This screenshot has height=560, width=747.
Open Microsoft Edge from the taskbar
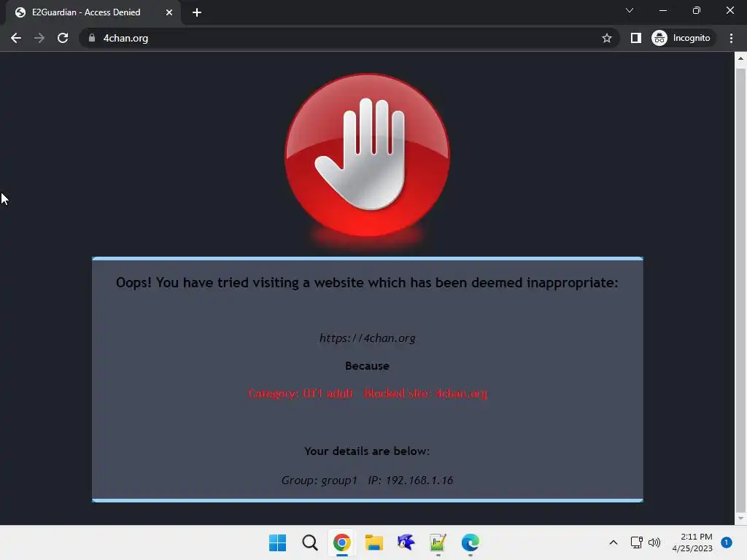[x=471, y=542]
